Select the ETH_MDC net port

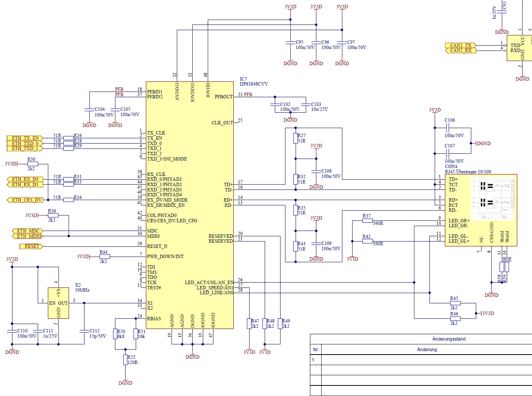click(x=28, y=231)
